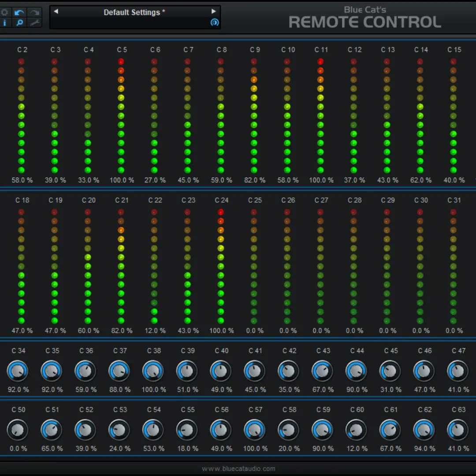Select the '43.0 %' value under C 13
Image resolution: width=476 pixels, height=476 pixels.
point(388,180)
